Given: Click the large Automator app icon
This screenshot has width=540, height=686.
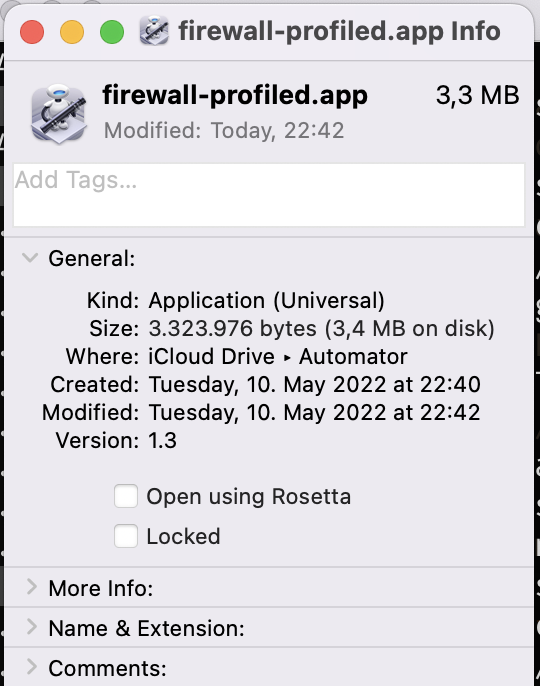Looking at the screenshot, I should click(58, 114).
